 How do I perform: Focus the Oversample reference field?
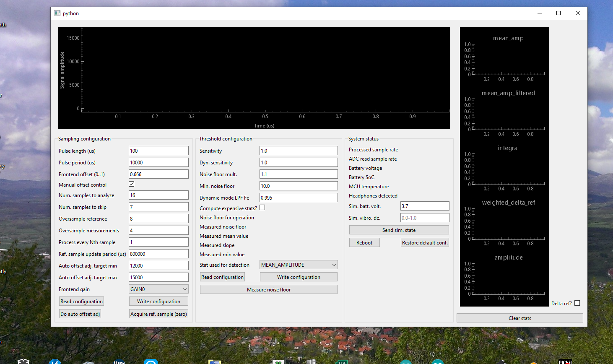tap(158, 218)
